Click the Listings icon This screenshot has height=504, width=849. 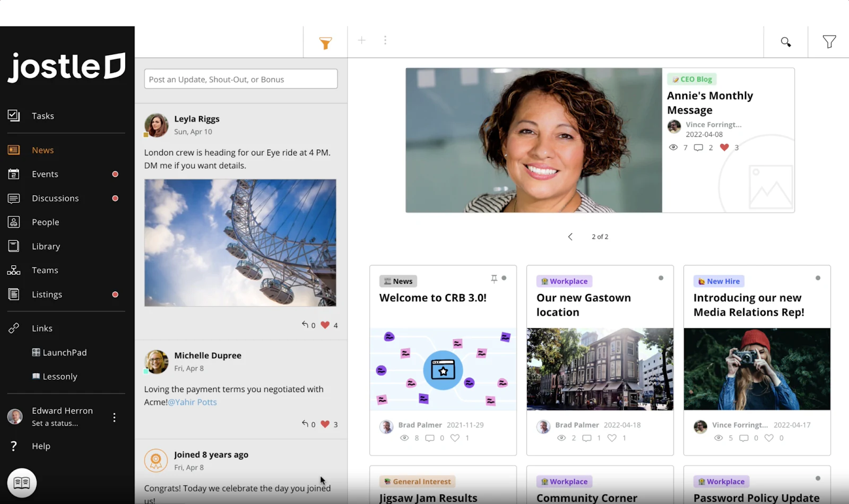pos(14,294)
